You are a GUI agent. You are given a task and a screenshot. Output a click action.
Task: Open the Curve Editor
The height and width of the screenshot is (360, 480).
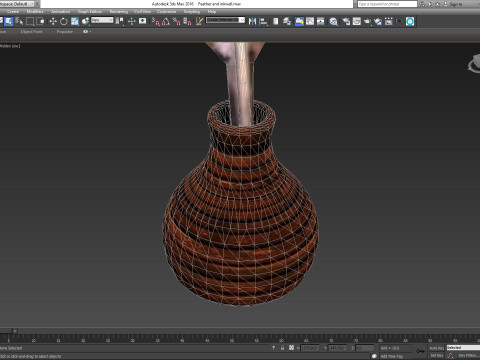click(310, 21)
